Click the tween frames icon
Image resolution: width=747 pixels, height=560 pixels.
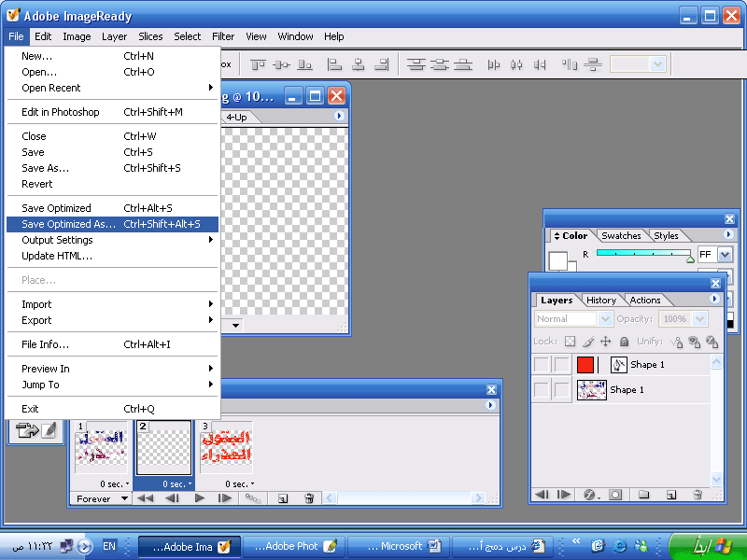click(252, 498)
